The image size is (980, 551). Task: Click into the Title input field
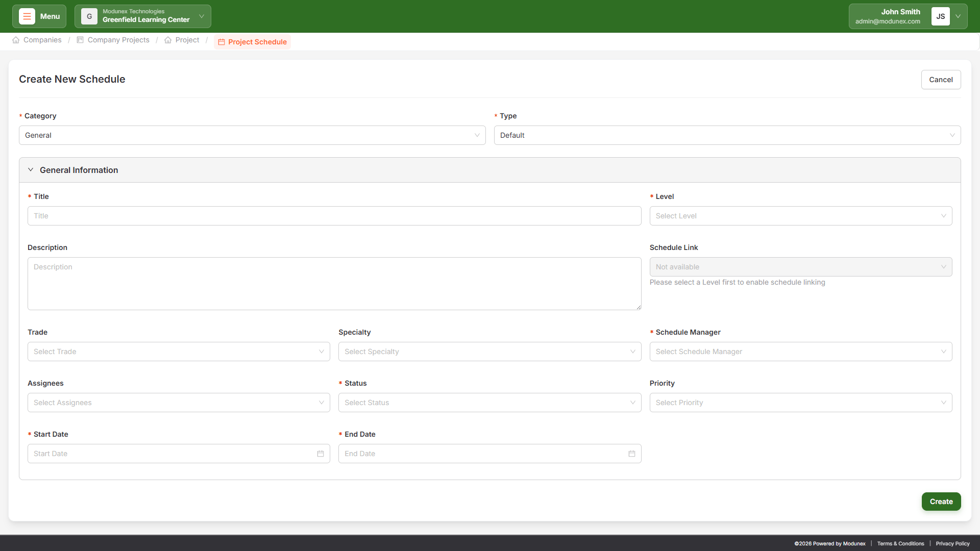(334, 216)
